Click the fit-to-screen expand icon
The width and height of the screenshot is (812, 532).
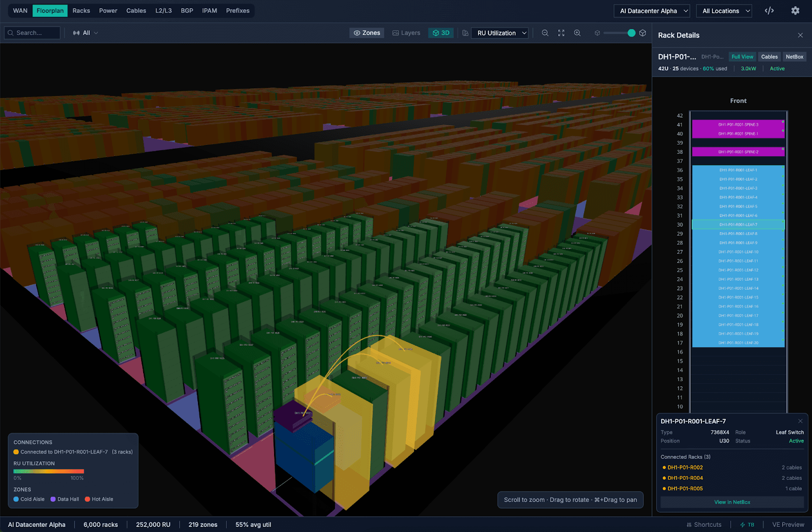click(x=561, y=32)
